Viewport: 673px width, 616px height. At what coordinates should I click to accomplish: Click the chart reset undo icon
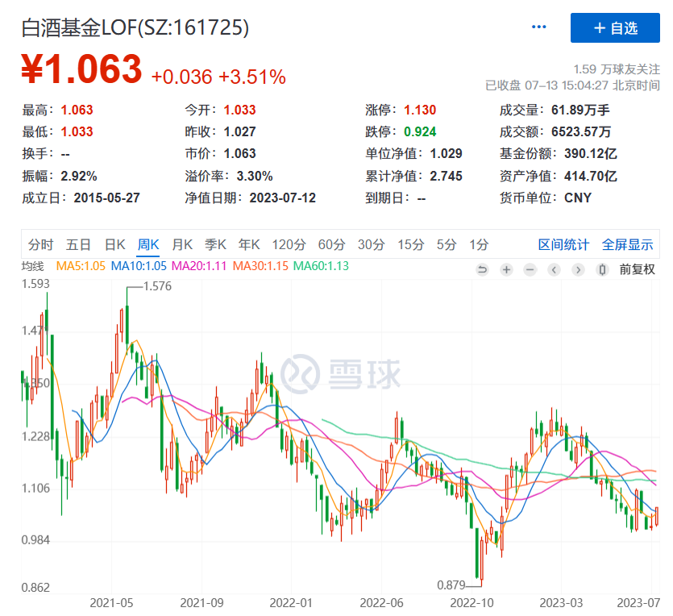click(x=483, y=269)
